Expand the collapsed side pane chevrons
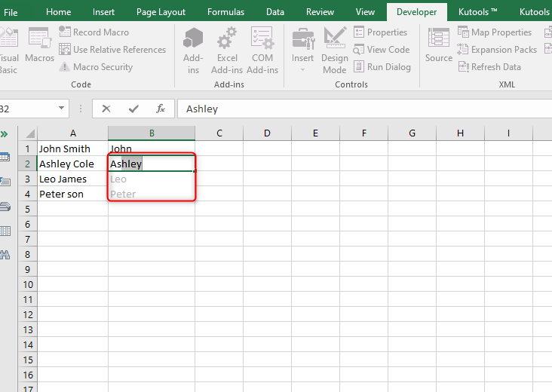The width and height of the screenshot is (552, 392). click(5, 134)
